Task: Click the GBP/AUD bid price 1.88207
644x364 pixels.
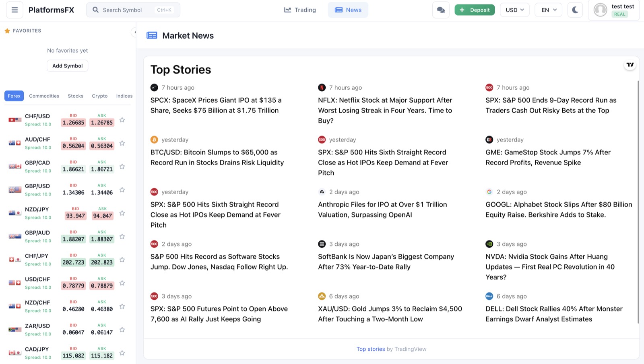Action: [73, 239]
